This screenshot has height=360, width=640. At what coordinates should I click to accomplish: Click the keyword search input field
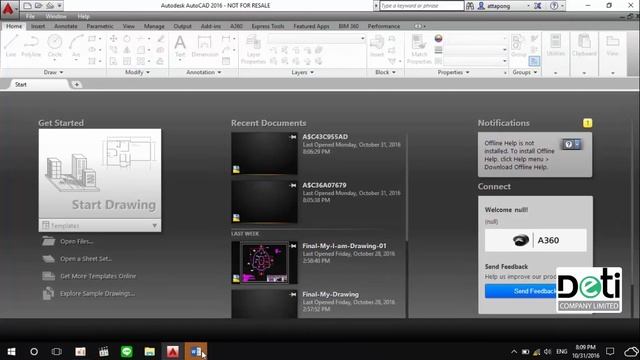[422, 6]
